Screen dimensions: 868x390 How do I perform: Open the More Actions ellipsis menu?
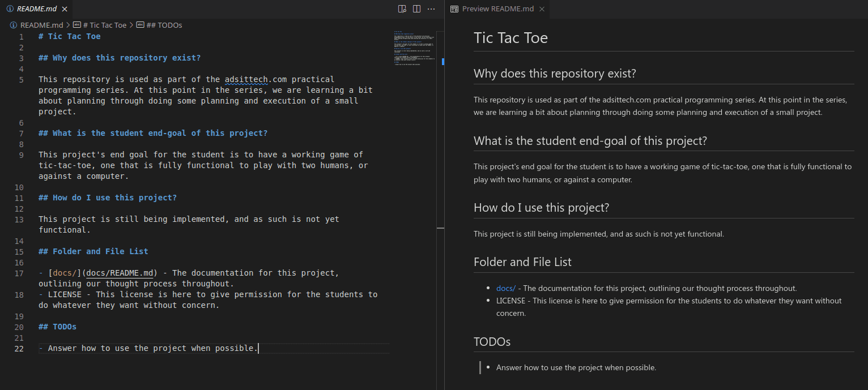[x=431, y=8]
